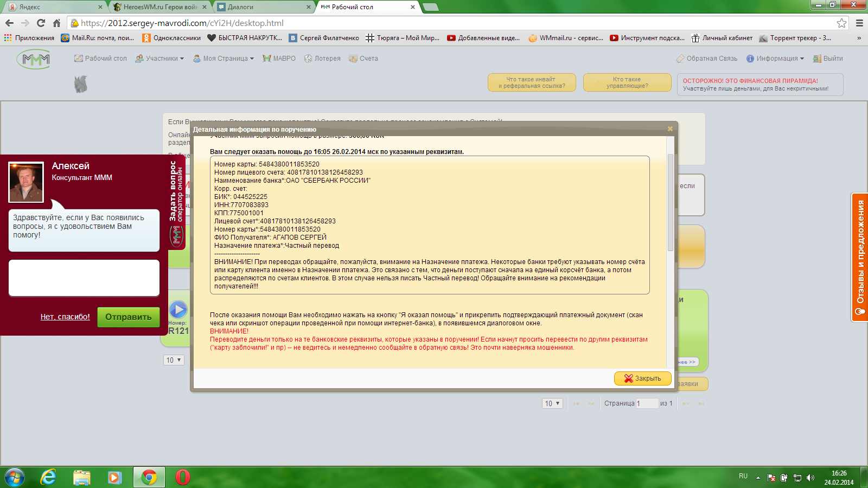Open БЫСТРАЯ НАКРУТКА bookmark
This screenshot has height=488, width=868.
[245, 38]
